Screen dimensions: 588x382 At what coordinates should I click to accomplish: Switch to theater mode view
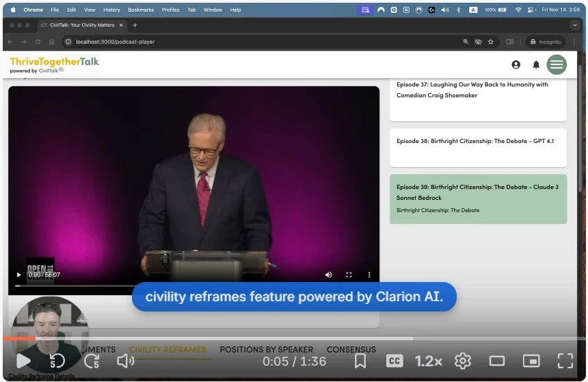[x=497, y=361]
